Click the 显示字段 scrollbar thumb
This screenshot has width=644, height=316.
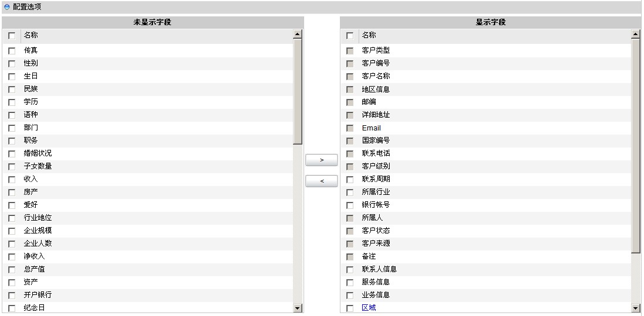point(636,146)
